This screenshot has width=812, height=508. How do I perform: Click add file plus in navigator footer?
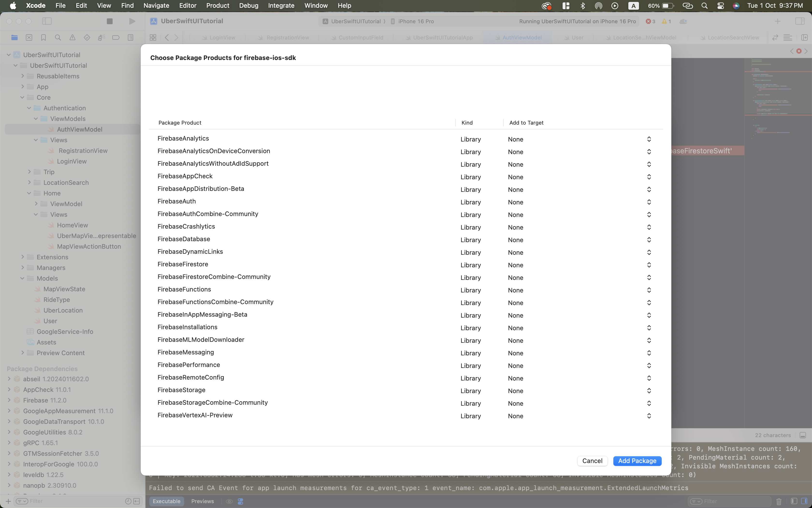click(x=8, y=501)
